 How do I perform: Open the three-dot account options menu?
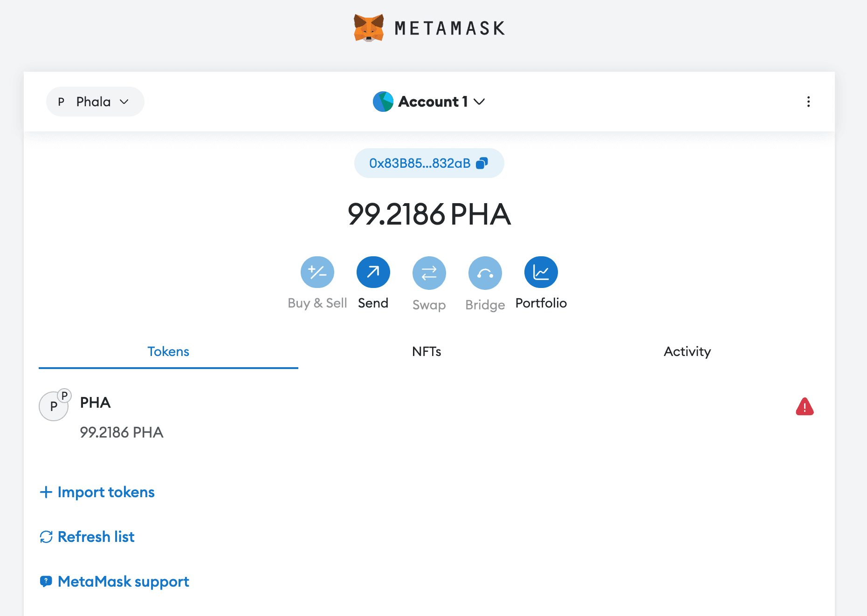tap(808, 102)
